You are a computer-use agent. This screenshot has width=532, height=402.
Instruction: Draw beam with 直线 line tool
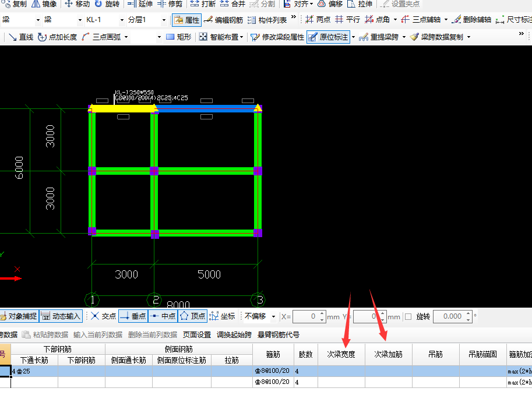coord(21,37)
